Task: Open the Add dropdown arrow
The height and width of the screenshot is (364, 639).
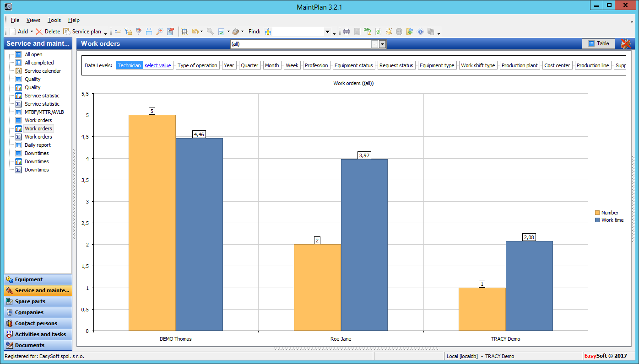Action: 32,32
